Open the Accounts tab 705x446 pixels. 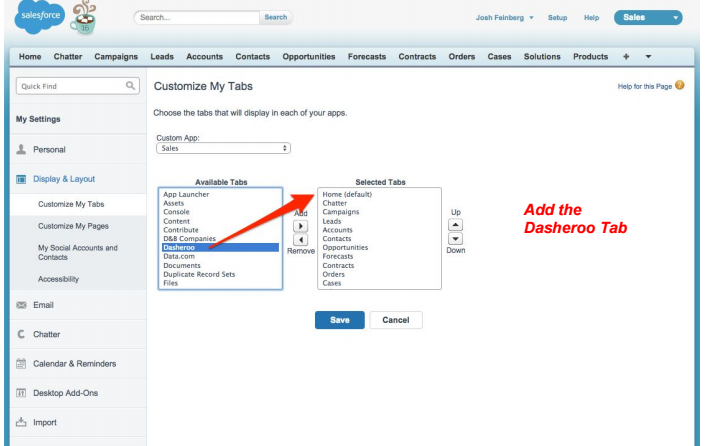click(x=205, y=57)
